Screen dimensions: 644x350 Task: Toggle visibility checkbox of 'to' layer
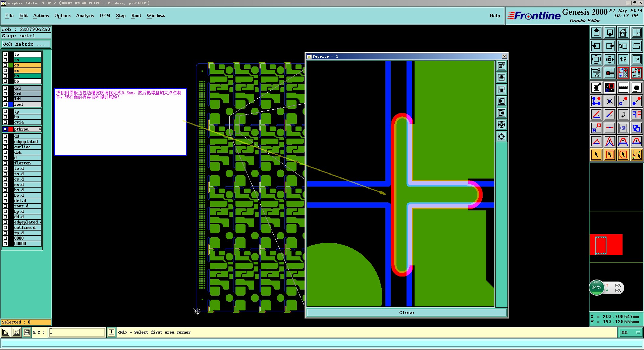pyautogui.click(x=5, y=54)
